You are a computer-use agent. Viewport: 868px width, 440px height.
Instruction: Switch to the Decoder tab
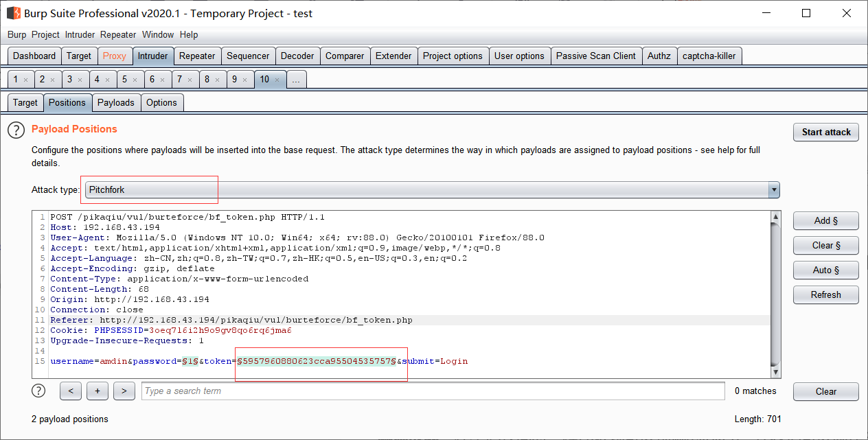297,56
